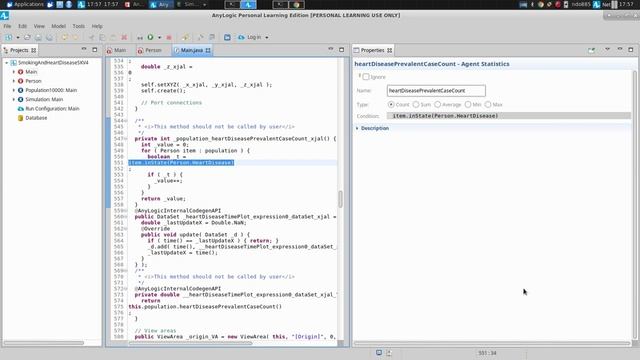Select the Max type radio button
The image size is (640, 360).
pyautogui.click(x=488, y=104)
